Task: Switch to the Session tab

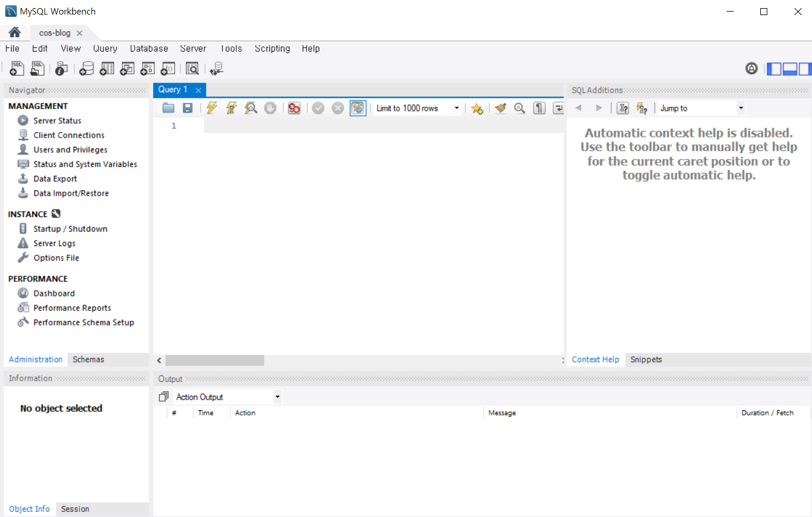Action: [x=75, y=509]
